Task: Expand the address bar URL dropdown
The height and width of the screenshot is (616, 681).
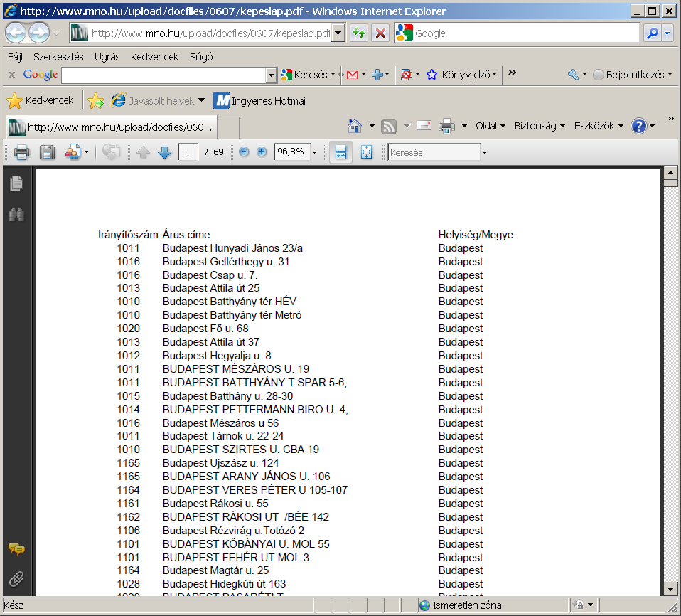Action: click(338, 33)
